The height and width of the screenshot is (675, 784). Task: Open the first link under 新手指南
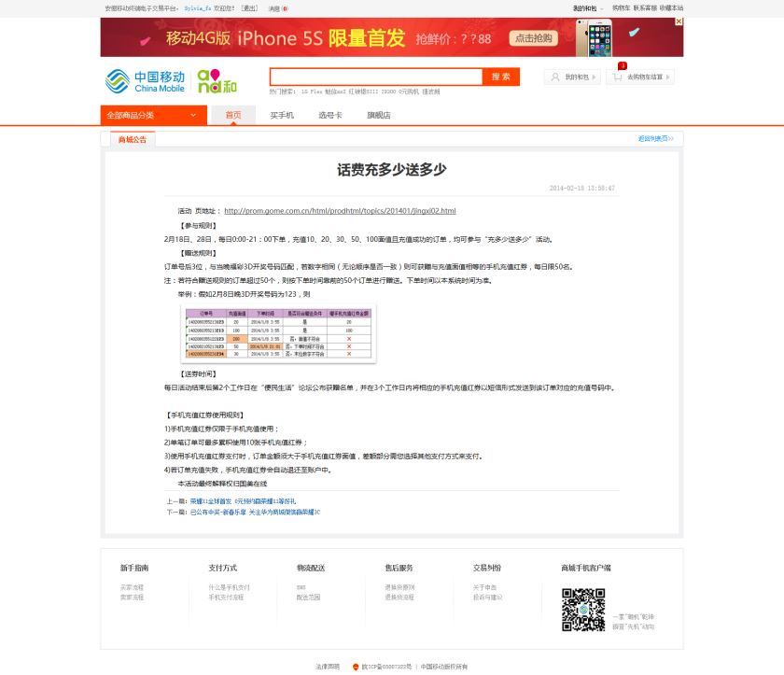coord(132,587)
